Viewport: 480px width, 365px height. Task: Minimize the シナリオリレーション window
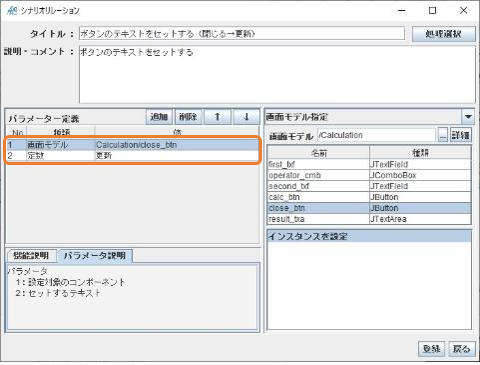click(402, 11)
